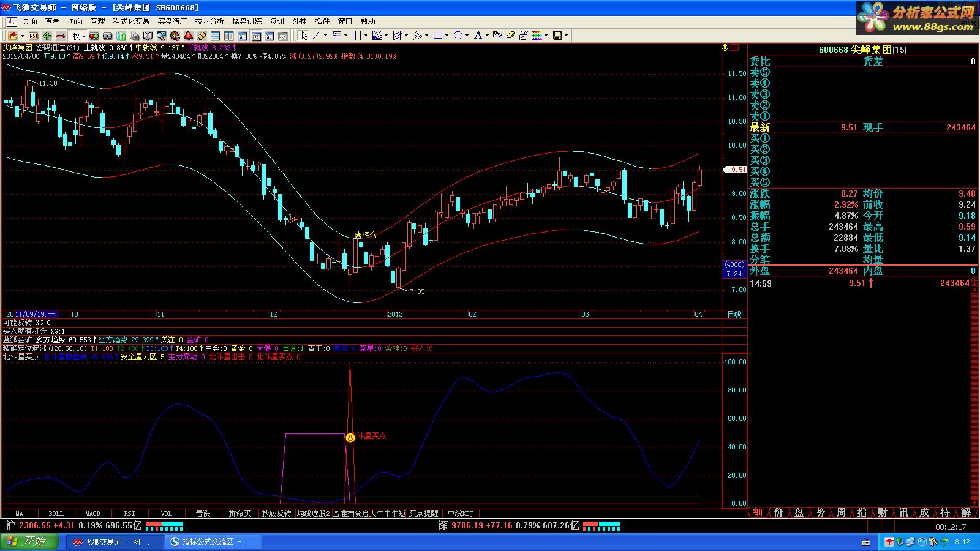Screen dimensions: 980x551
Task: Click the Windows 开始 start button
Action: pyautogui.click(x=29, y=542)
